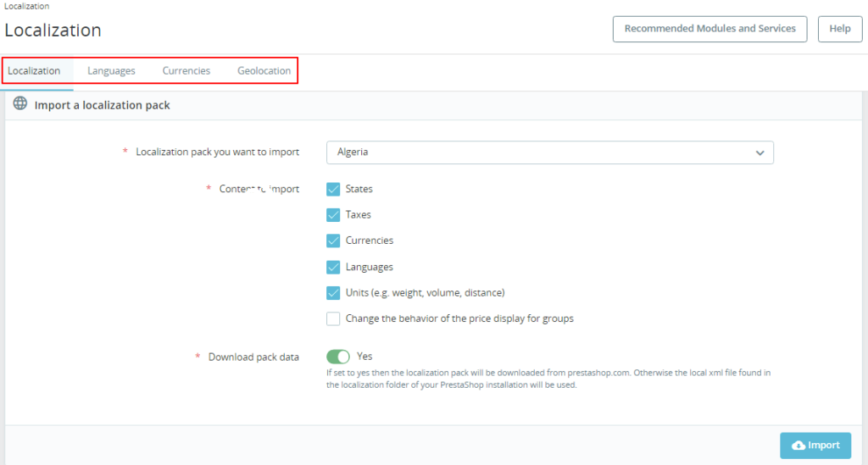Enable Change the behavior of price display

pyautogui.click(x=333, y=319)
